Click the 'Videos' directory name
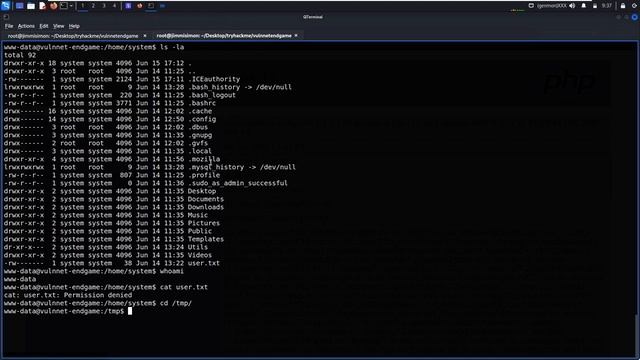Image resolution: width=640 pixels, height=360 pixels. (x=200, y=255)
